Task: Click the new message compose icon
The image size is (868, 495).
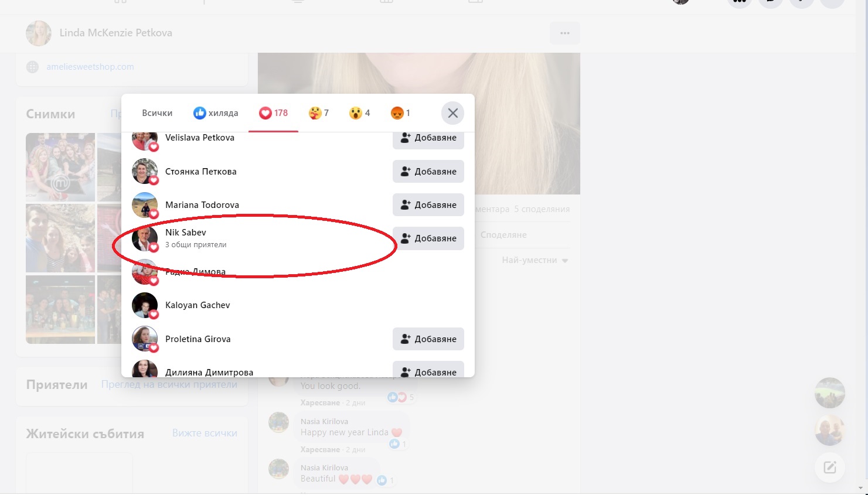Action: click(829, 467)
